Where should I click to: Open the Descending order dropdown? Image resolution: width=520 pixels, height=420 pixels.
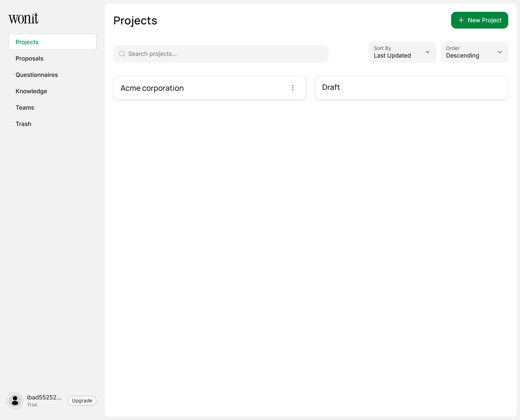pyautogui.click(x=467, y=52)
